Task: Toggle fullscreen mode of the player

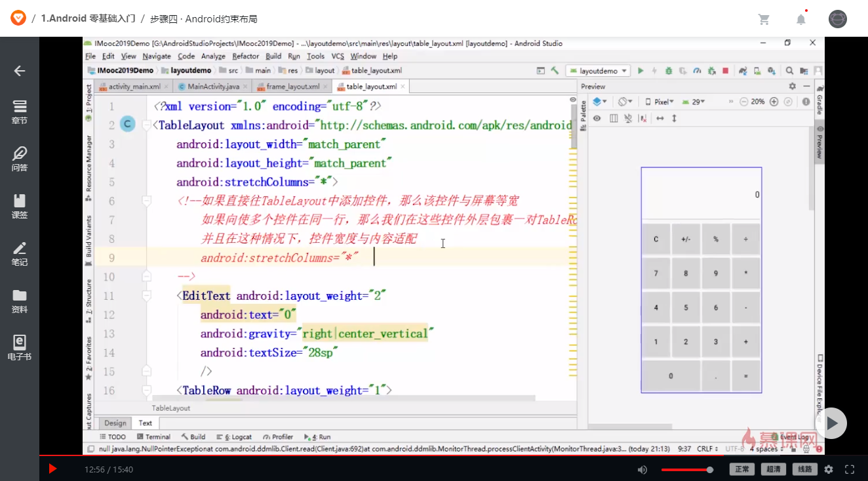Action: [x=850, y=469]
